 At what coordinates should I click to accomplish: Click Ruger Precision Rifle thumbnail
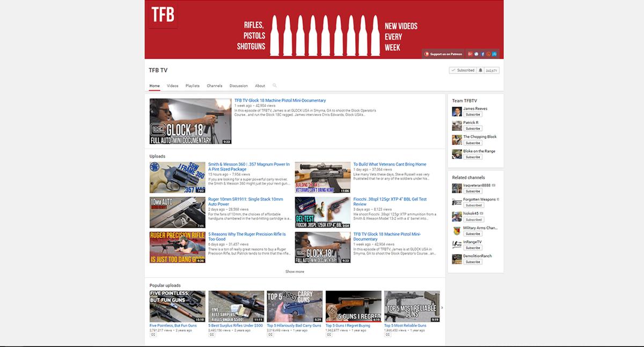pyautogui.click(x=178, y=247)
